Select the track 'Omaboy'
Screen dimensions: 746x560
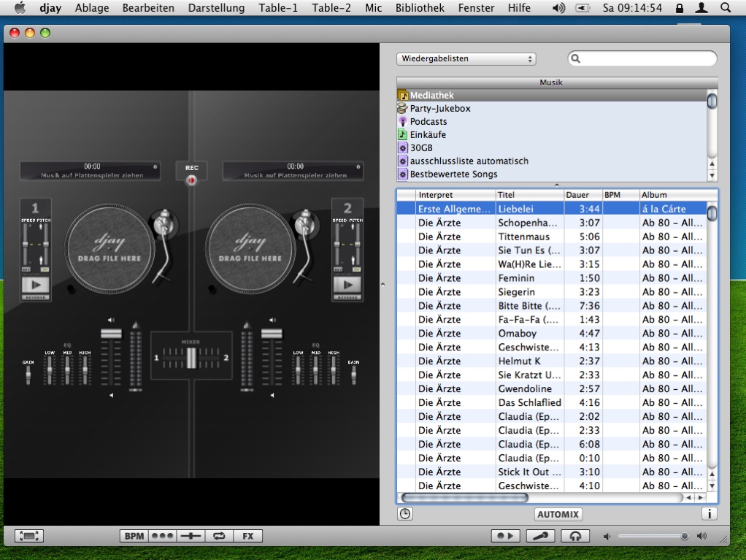[x=552, y=333]
